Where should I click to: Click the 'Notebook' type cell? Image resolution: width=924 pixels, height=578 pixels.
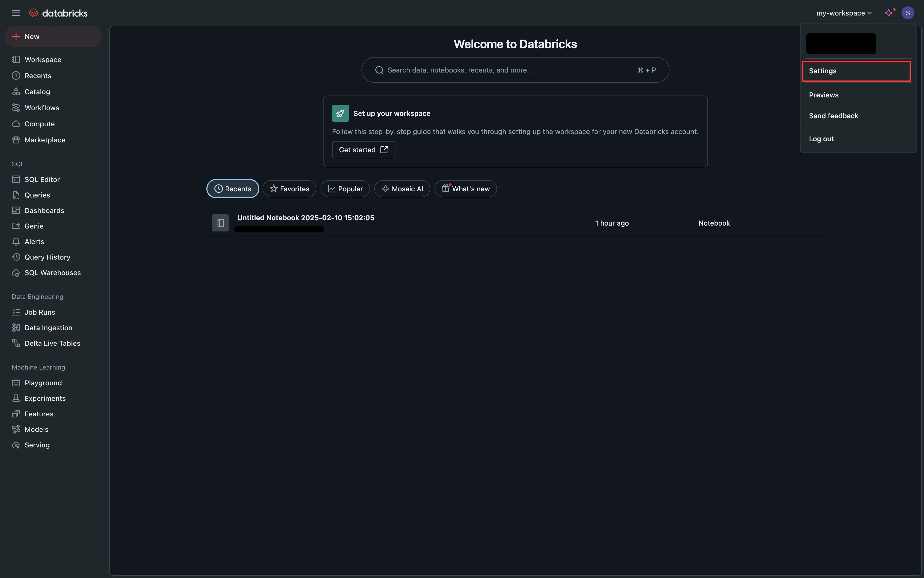tap(714, 223)
